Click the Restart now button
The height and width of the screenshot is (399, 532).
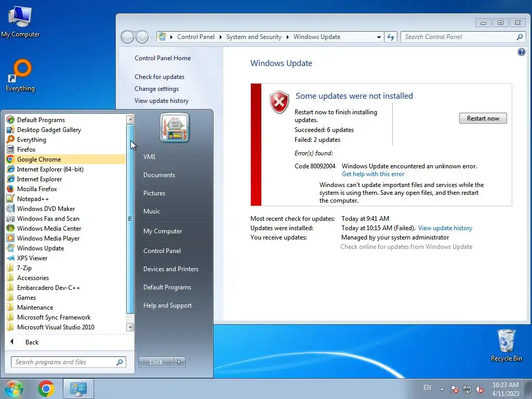pyautogui.click(x=483, y=118)
